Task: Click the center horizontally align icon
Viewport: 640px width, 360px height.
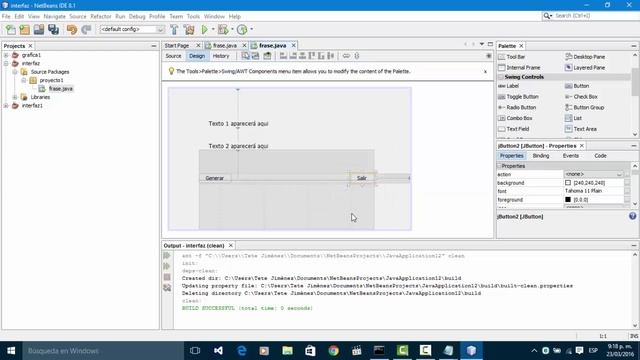Action: (302, 56)
